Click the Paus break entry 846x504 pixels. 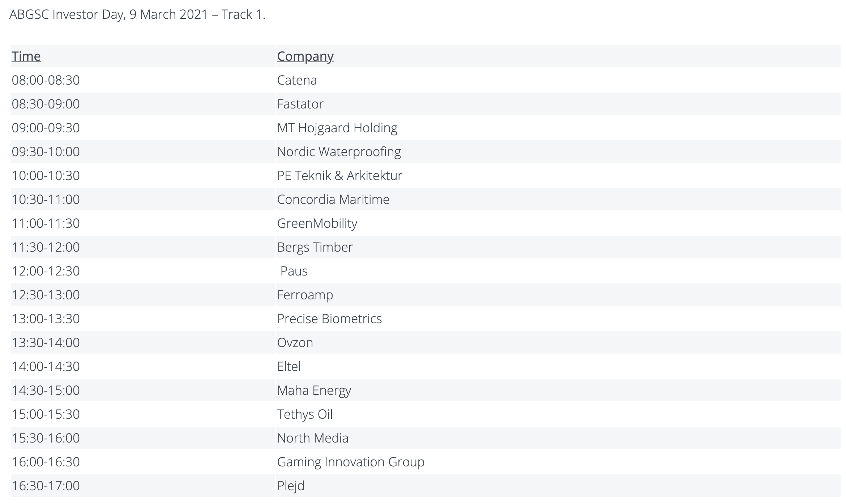tap(294, 271)
